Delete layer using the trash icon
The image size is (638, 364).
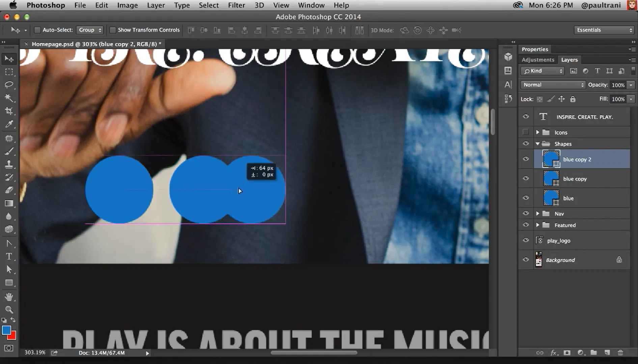[620, 353]
